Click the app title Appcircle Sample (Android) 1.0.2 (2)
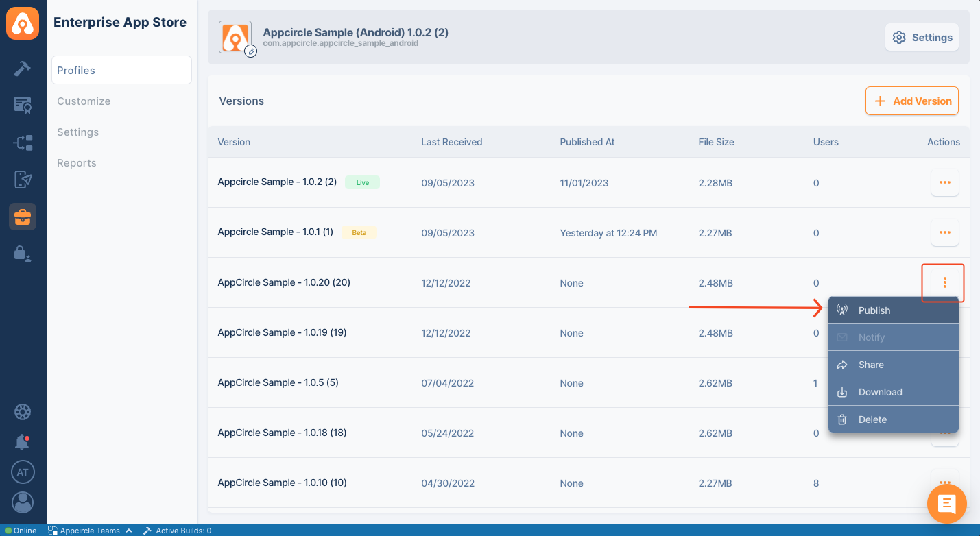The width and height of the screenshot is (980, 536). pos(356,32)
